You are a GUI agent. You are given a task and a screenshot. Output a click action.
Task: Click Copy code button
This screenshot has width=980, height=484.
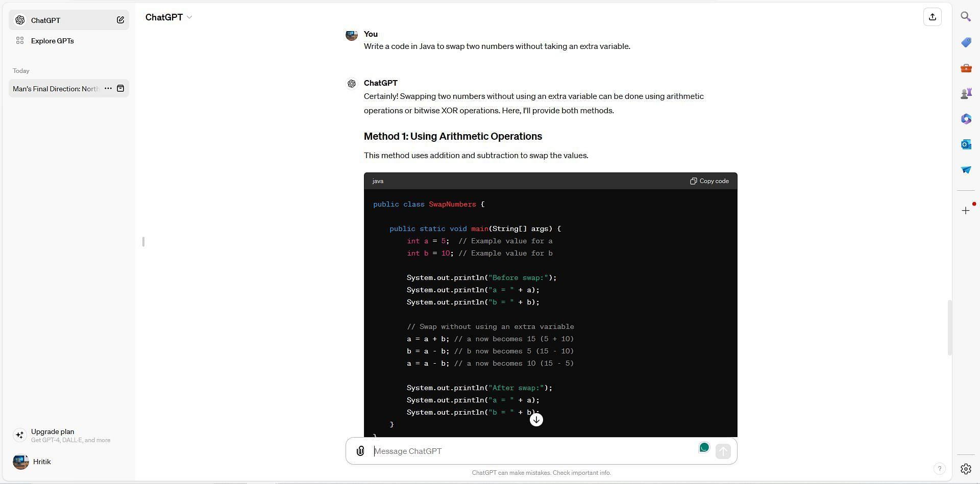(x=709, y=181)
